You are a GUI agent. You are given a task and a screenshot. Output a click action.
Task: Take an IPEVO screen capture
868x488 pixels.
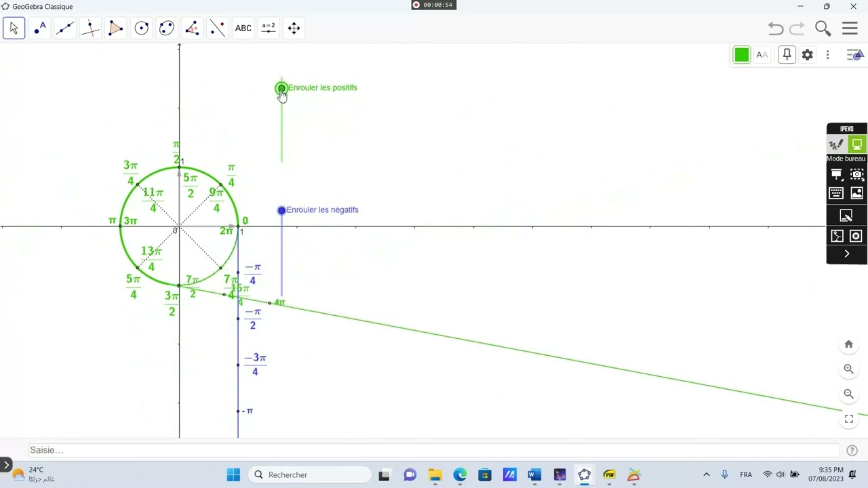click(x=857, y=174)
